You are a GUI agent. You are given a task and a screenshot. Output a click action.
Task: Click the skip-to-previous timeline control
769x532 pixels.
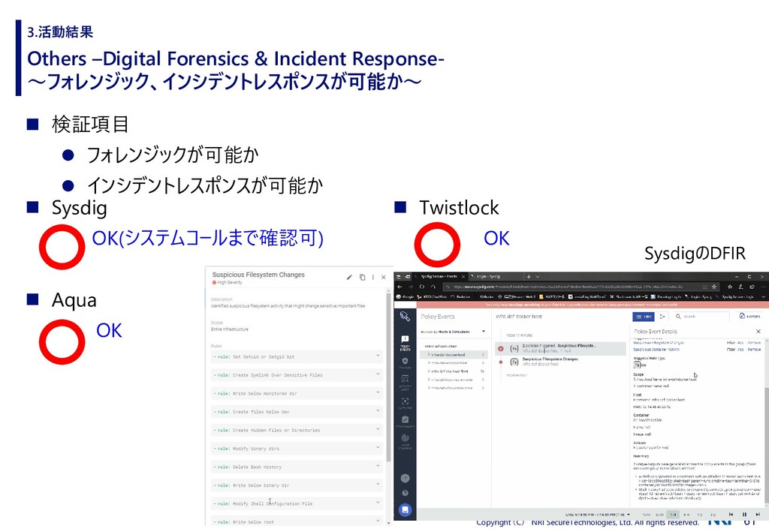[731, 514]
